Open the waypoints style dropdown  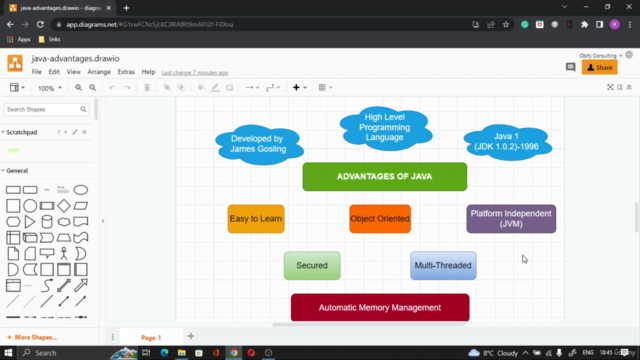273,87
